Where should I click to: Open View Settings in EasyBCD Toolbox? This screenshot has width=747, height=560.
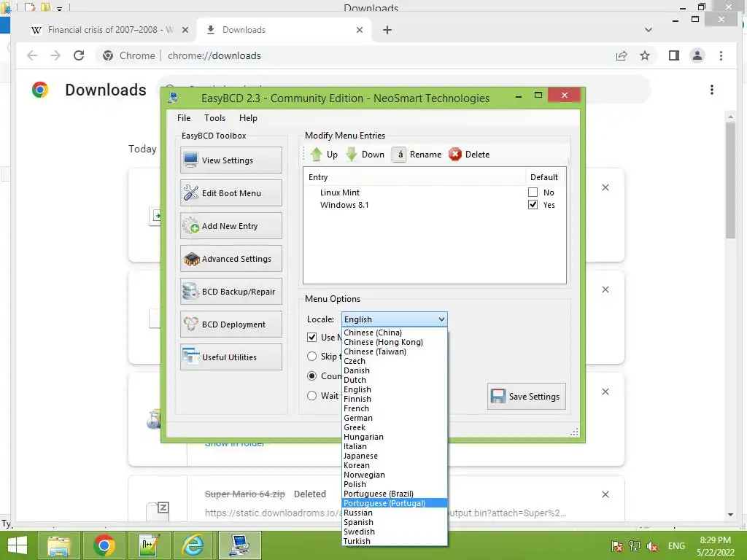(231, 160)
